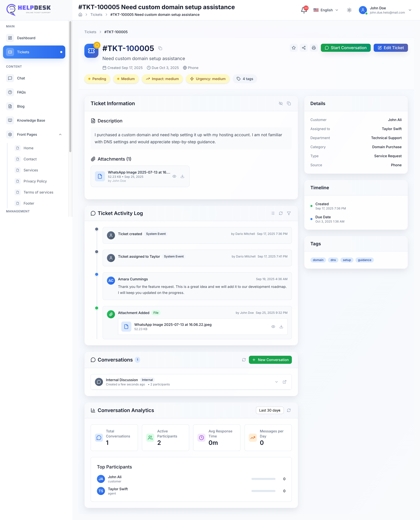Expand the Internal Discussion conversation
This screenshot has width=420, height=520.
tap(276, 382)
